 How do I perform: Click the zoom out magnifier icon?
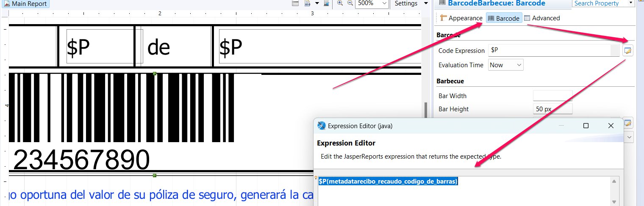[350, 3]
